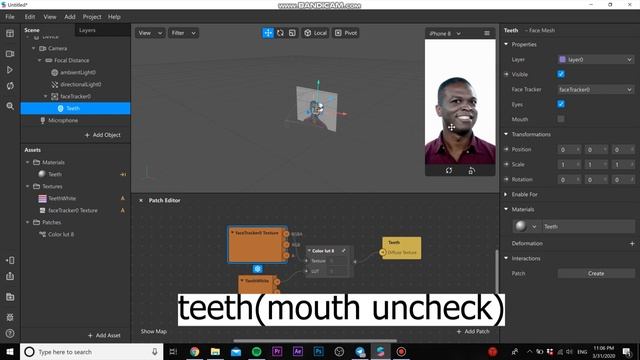Click the restart refresh icon in left sidebar
The width and height of the screenshot is (640, 360).
click(x=10, y=86)
